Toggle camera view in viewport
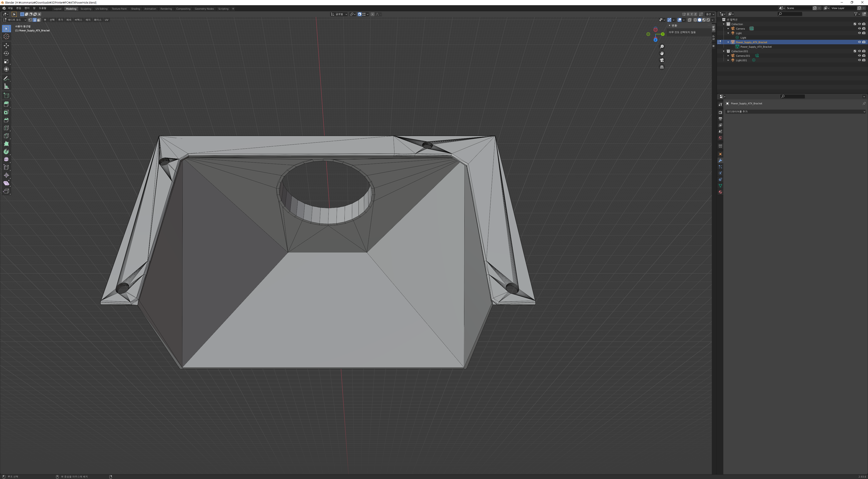This screenshot has width=868, height=479. (662, 60)
